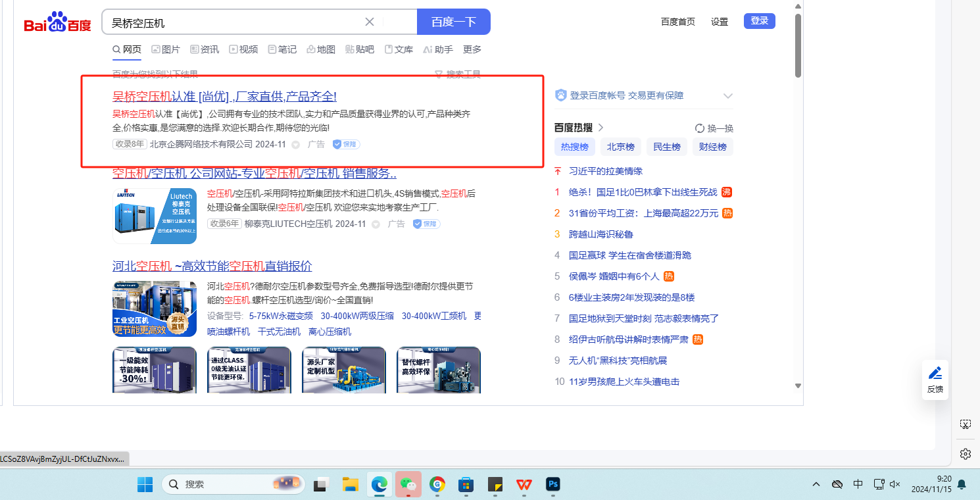
Task: Select the 网页 search tab
Action: [127, 49]
